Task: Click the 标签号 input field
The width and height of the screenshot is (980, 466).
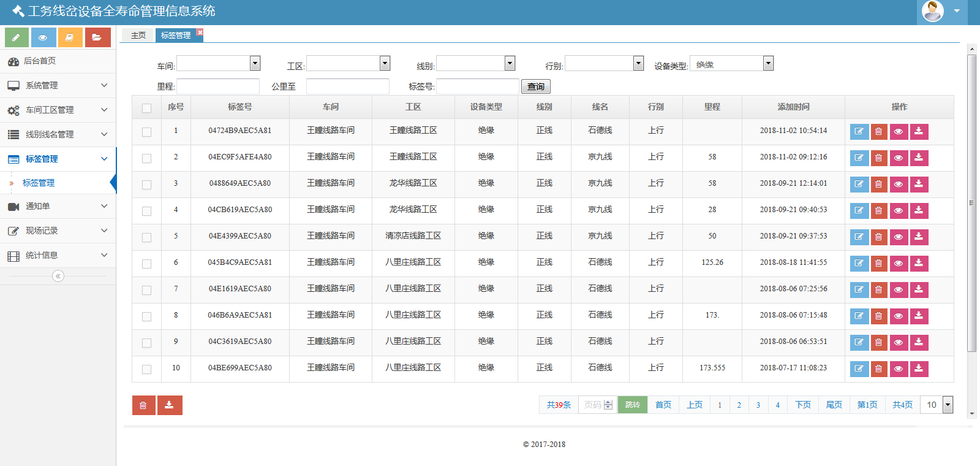Action: 477,86
